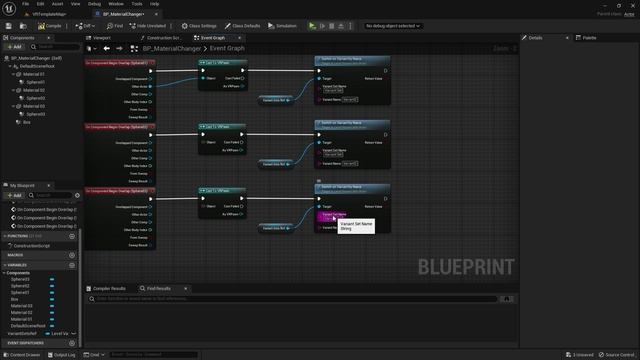Collapse the Components variable category
The width and height of the screenshot is (640, 360).
pyautogui.click(x=5, y=273)
